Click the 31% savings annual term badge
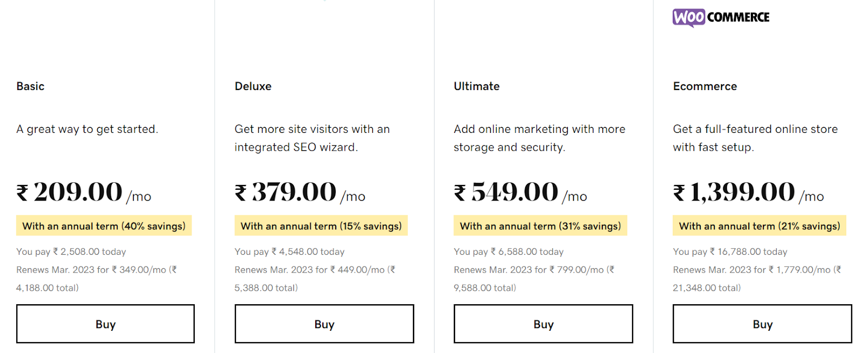The width and height of the screenshot is (868, 353). (540, 226)
